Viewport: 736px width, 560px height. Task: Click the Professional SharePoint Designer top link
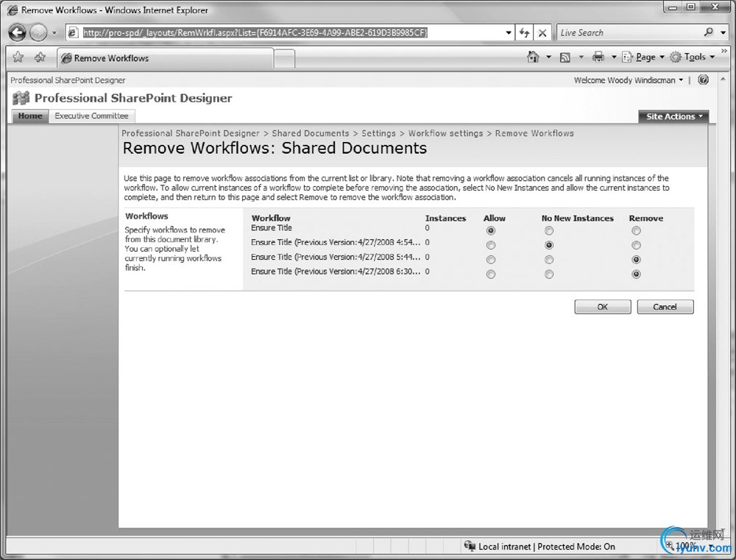pos(68,80)
